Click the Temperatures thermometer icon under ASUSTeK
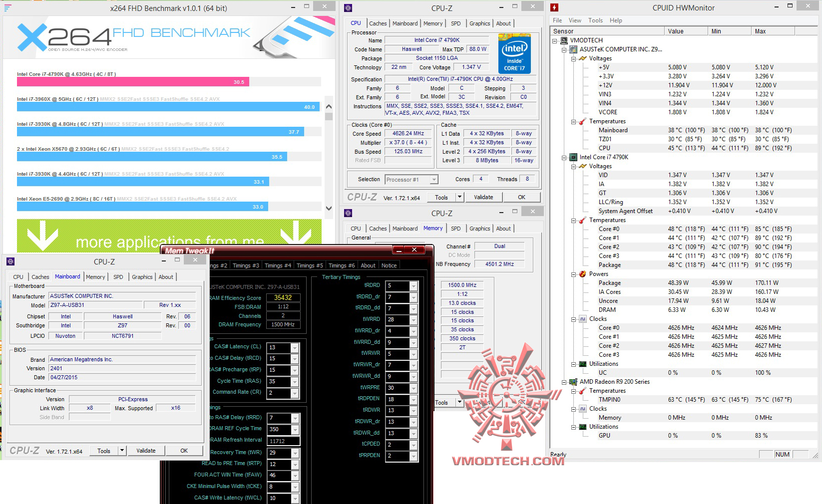This screenshot has width=822, height=504. 583,121
